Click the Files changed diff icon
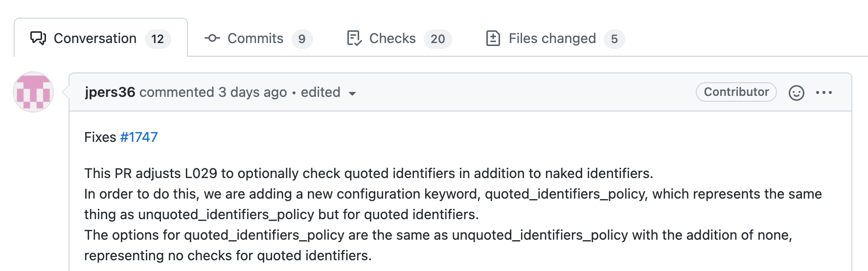868x271 pixels. [493, 38]
